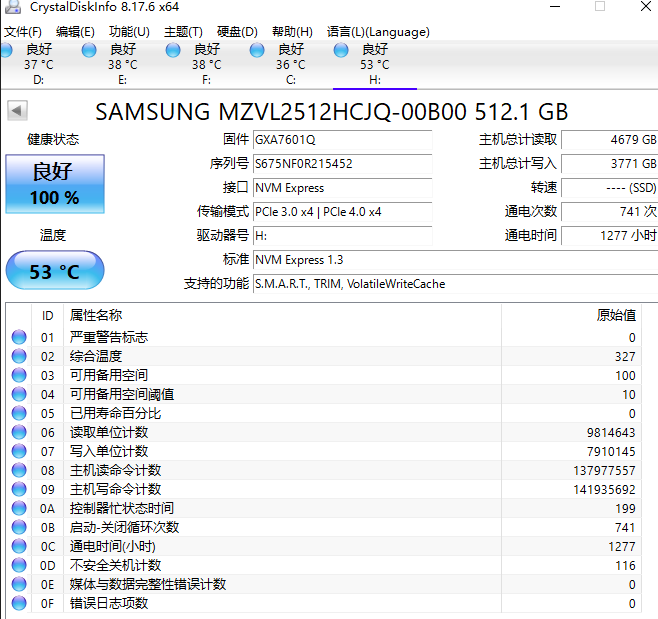Click the status orb for disk E:
Screen dimensions: 658x619
coord(89,50)
